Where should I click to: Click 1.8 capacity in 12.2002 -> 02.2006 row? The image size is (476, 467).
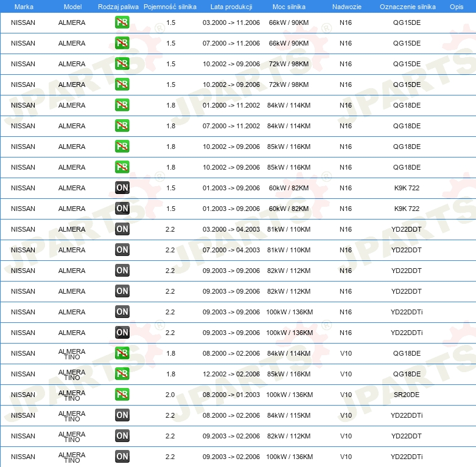170,374
